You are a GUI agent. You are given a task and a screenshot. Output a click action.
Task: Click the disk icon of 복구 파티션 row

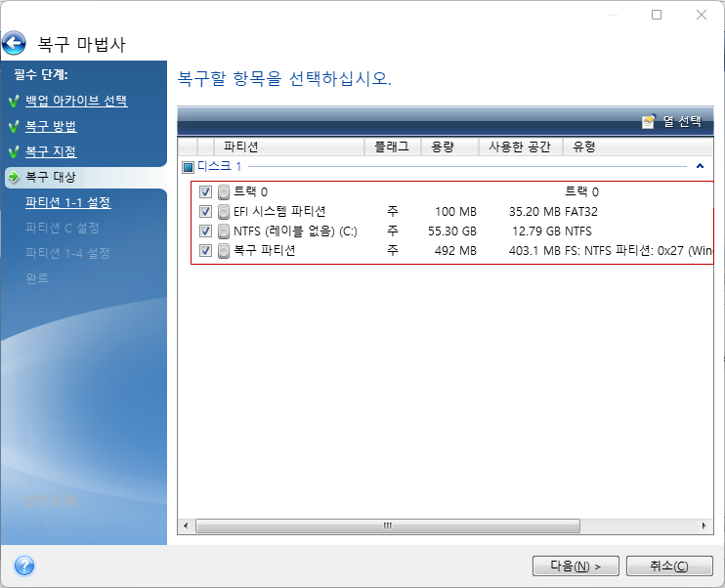(x=224, y=251)
